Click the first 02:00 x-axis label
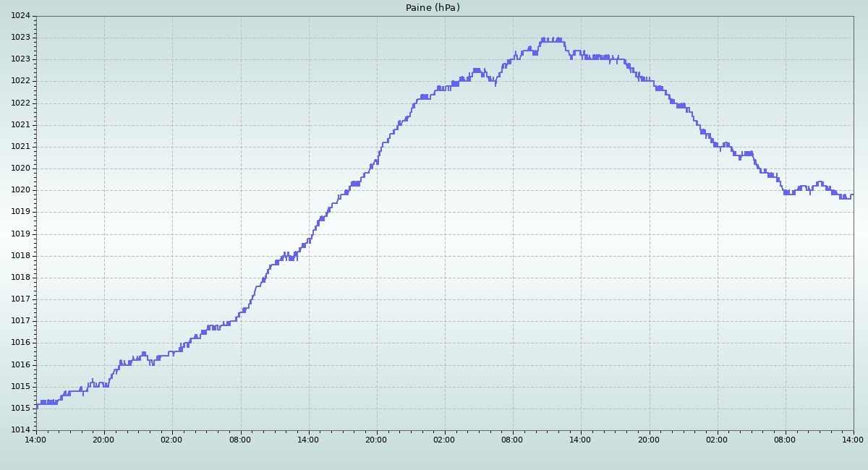868x470 pixels. click(x=171, y=440)
